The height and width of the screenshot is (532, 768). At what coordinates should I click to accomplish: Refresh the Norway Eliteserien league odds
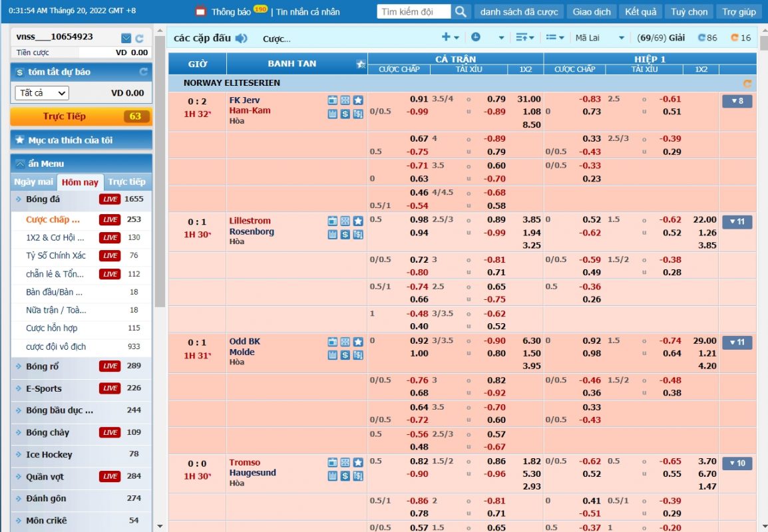(747, 84)
